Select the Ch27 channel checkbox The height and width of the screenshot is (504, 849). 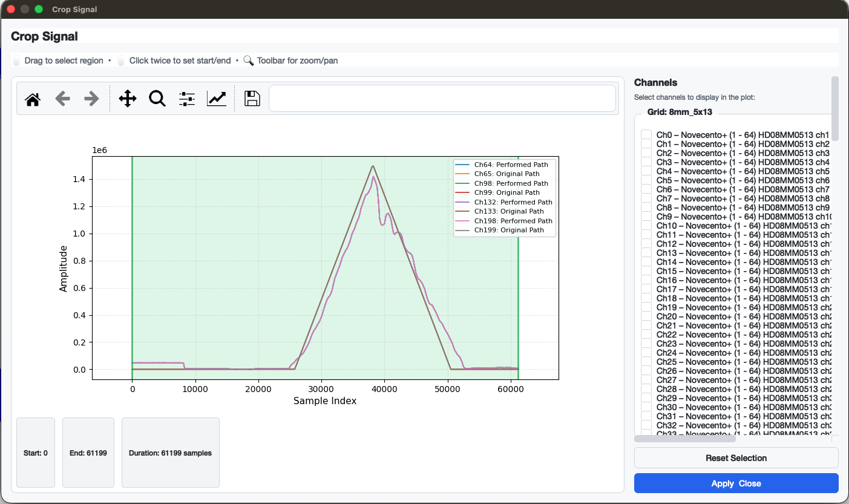pyautogui.click(x=646, y=380)
